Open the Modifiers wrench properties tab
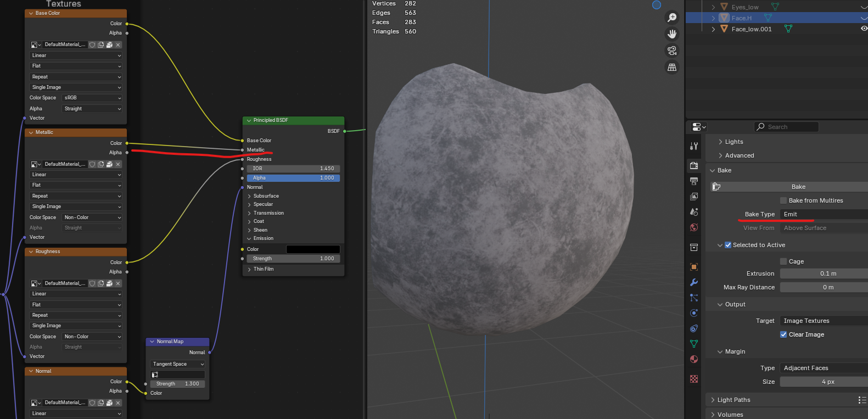868x419 pixels. coord(694,282)
